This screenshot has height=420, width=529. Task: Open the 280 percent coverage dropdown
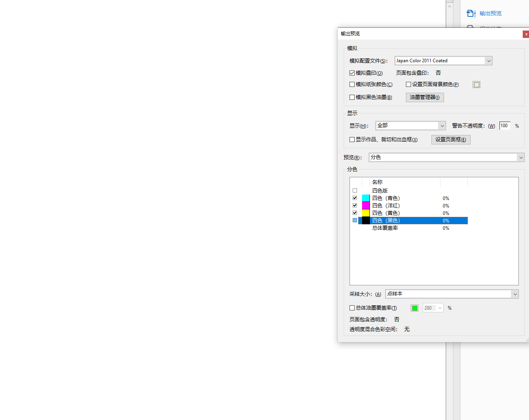click(x=433, y=308)
